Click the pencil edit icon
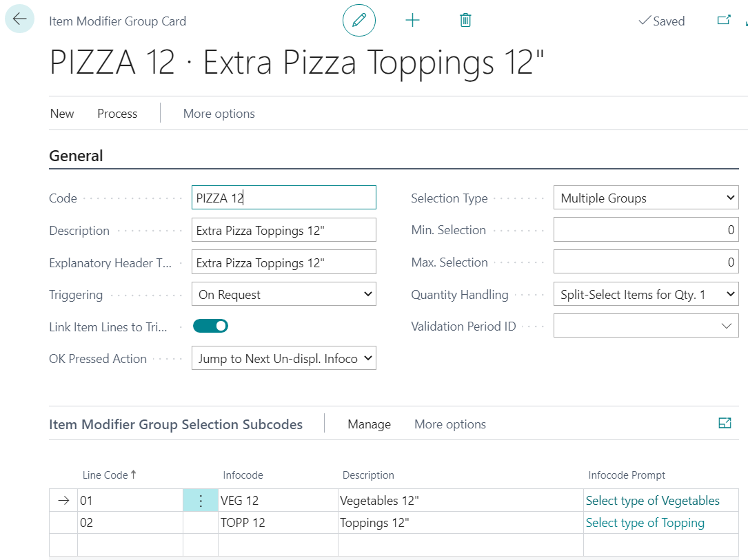 pos(359,21)
